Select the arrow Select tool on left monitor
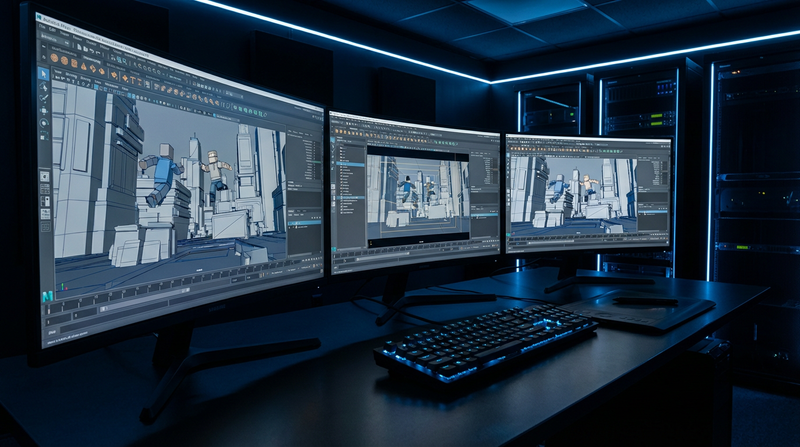 (x=44, y=73)
